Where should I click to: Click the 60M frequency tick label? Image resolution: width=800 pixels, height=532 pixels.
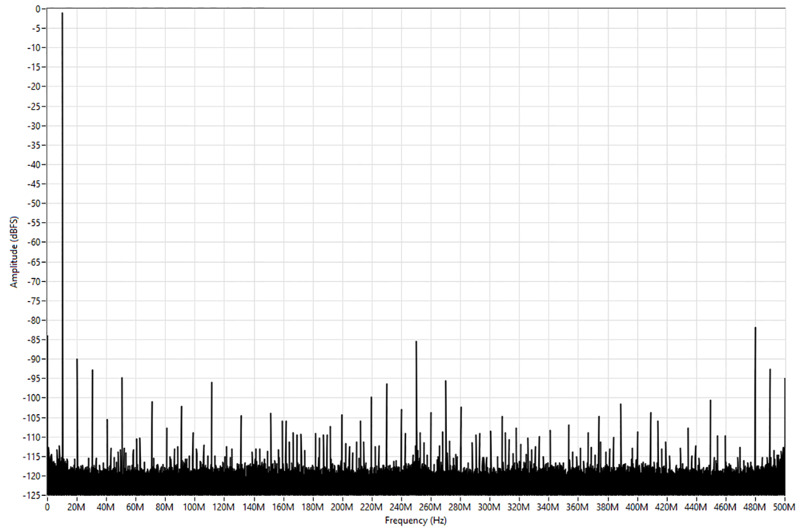[136, 507]
